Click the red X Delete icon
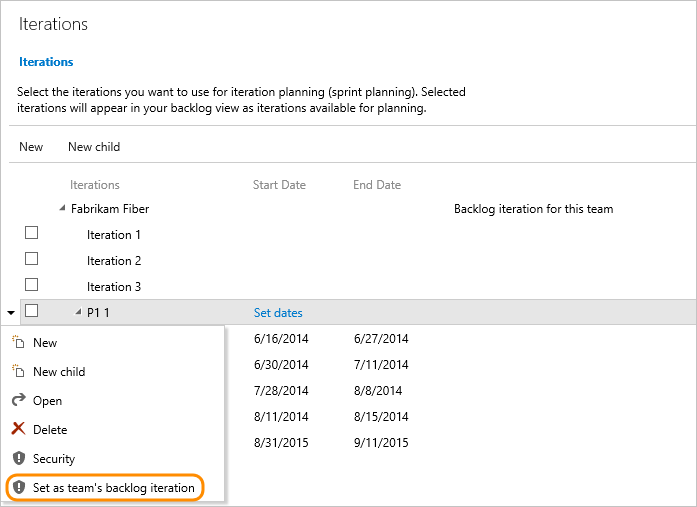The width and height of the screenshot is (697, 507). click(18, 429)
